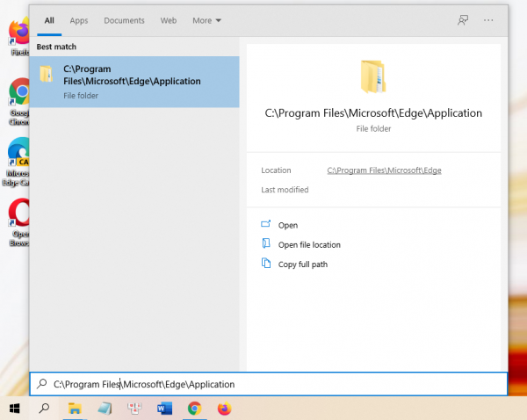Click the Best match heading text
The image size is (527, 420).
[x=56, y=47]
